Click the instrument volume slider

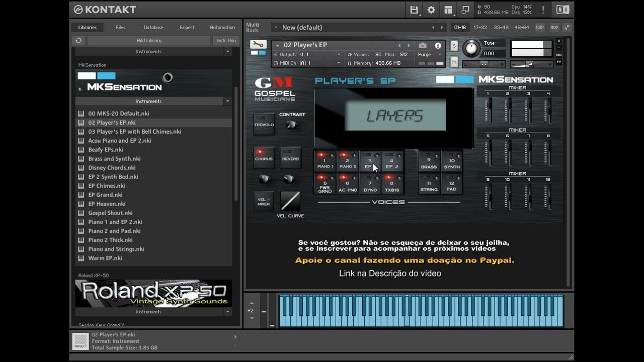pos(531,64)
